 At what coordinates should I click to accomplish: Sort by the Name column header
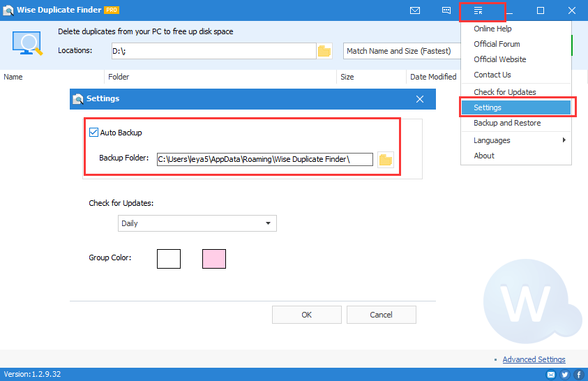[x=52, y=77]
